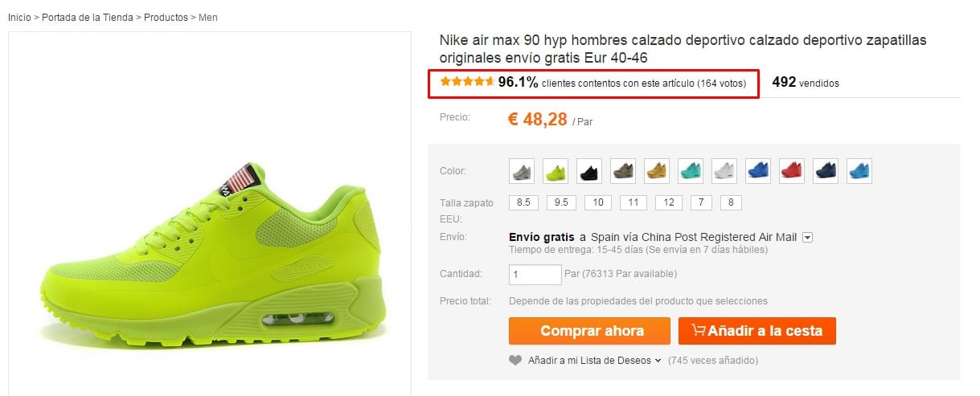Screen dimensions: 980x396
Task: Open the China Post shipping method dropdown
Action: 808,237
